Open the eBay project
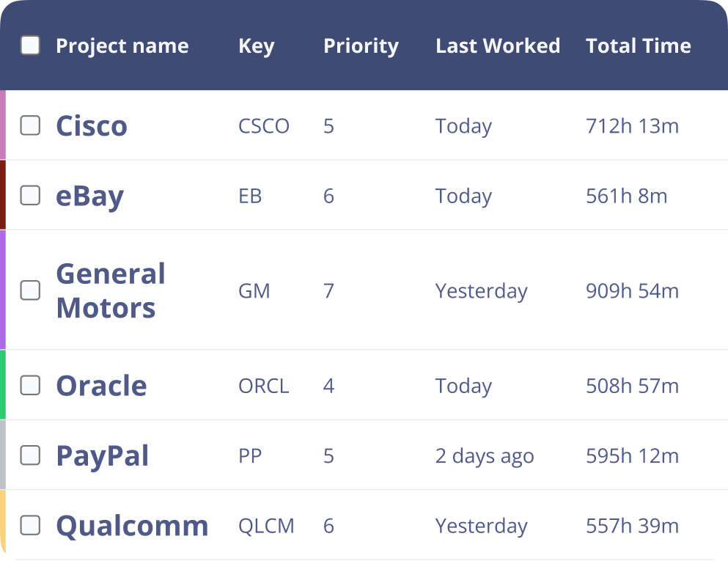Image resolution: width=728 pixels, height=561 pixels. (89, 196)
